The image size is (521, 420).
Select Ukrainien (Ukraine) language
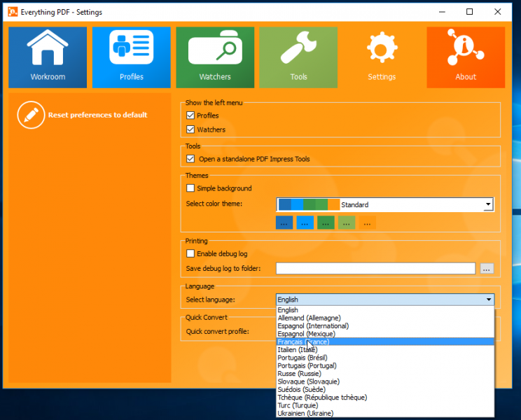tap(385, 414)
